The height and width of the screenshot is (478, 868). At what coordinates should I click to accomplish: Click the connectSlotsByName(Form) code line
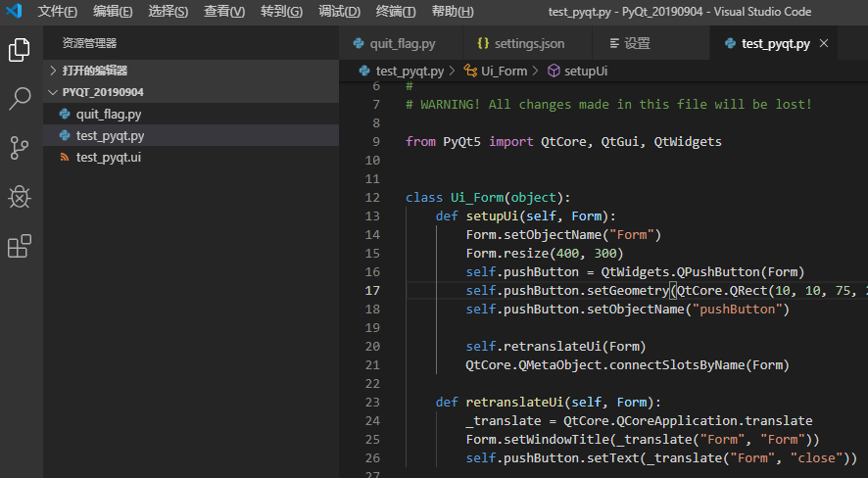(627, 365)
